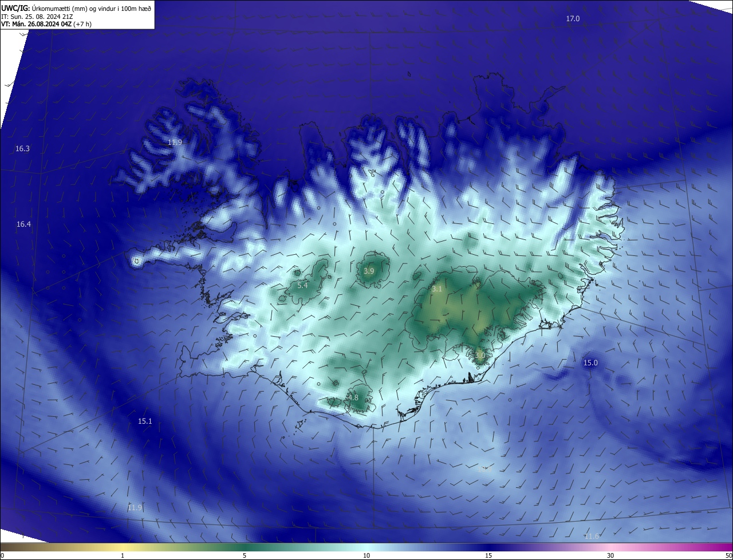
Task: Click the 50 tick on the color scale
Action: tap(728, 556)
